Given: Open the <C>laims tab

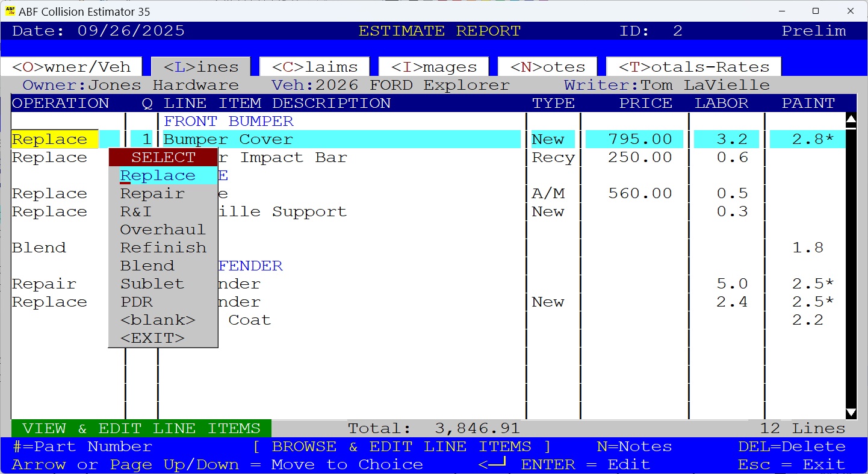Looking at the screenshot, I should click(x=314, y=66).
